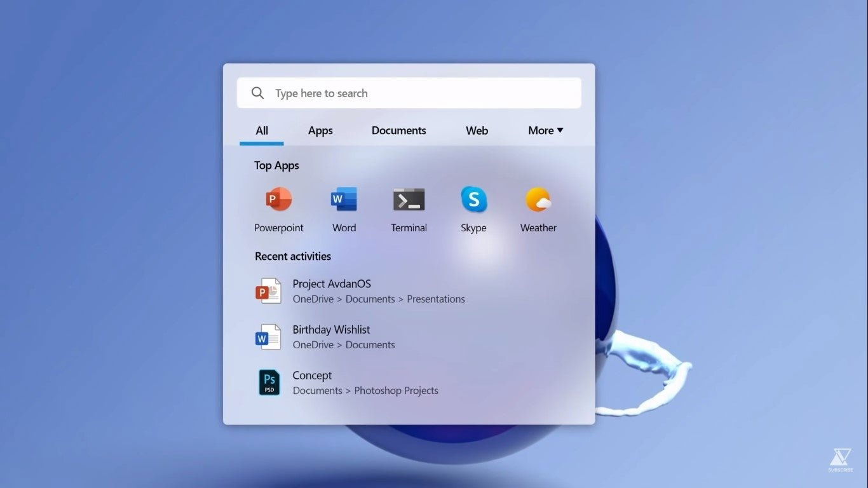Switch to the Apps tab
This screenshot has width=868, height=488.
[320, 130]
